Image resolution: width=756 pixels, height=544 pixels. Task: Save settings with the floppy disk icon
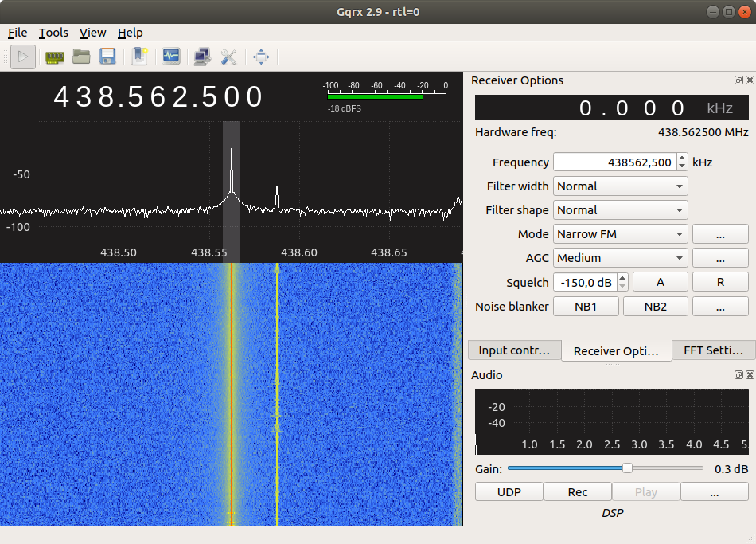(x=107, y=57)
